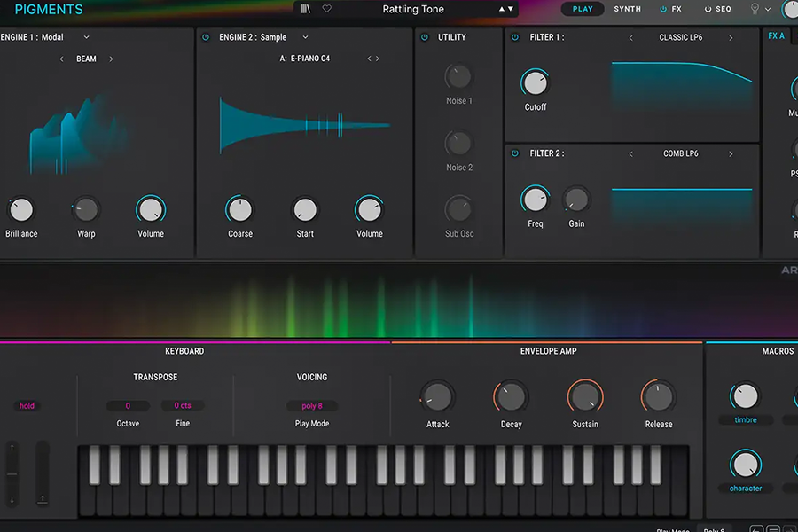Enable the hold button in Keyboard
Image resolution: width=798 pixels, height=532 pixels.
pyautogui.click(x=27, y=406)
